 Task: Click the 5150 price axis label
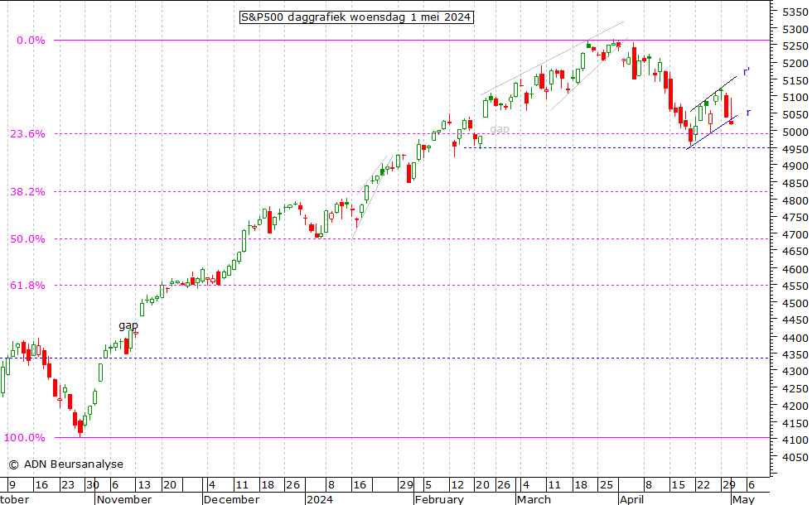pos(795,81)
